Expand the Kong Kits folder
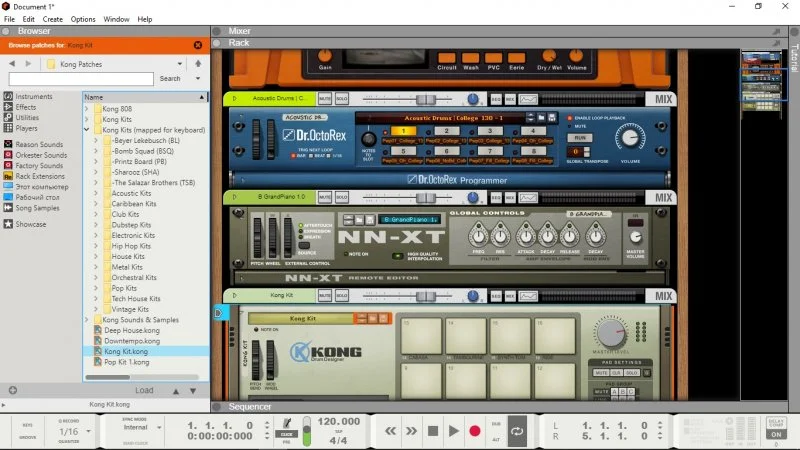The image size is (800, 450). click(87, 119)
